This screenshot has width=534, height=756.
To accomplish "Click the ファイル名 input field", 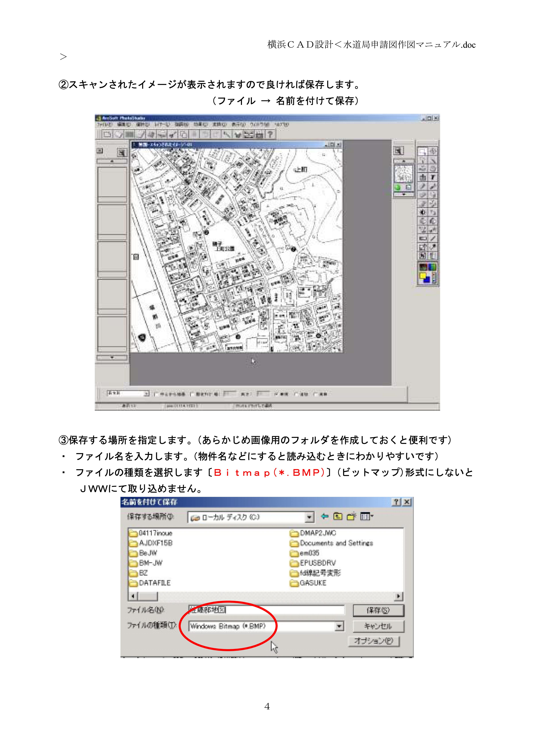I will (x=266, y=610).
